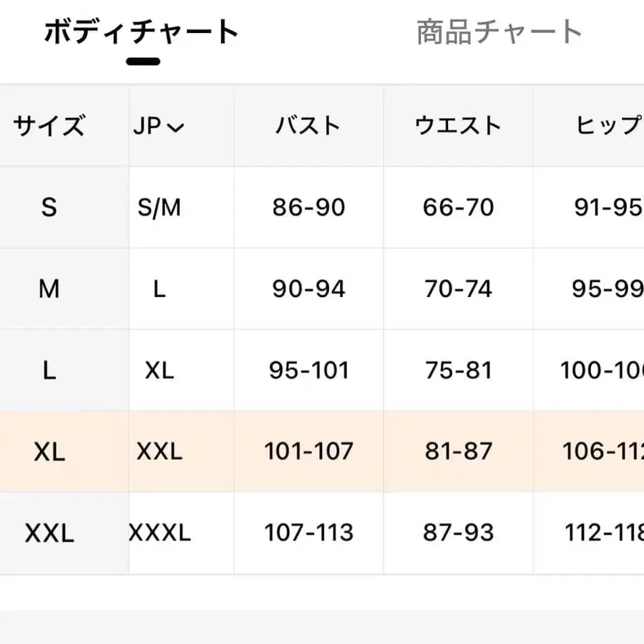The height and width of the screenshot is (644, 644).
Task: Click the 86-90 bust measurement cell
Action: point(308,208)
